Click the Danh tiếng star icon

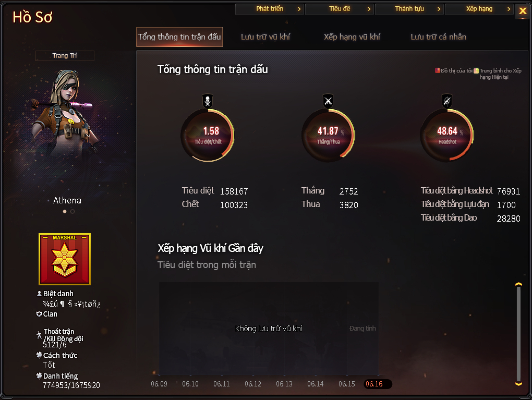point(39,375)
